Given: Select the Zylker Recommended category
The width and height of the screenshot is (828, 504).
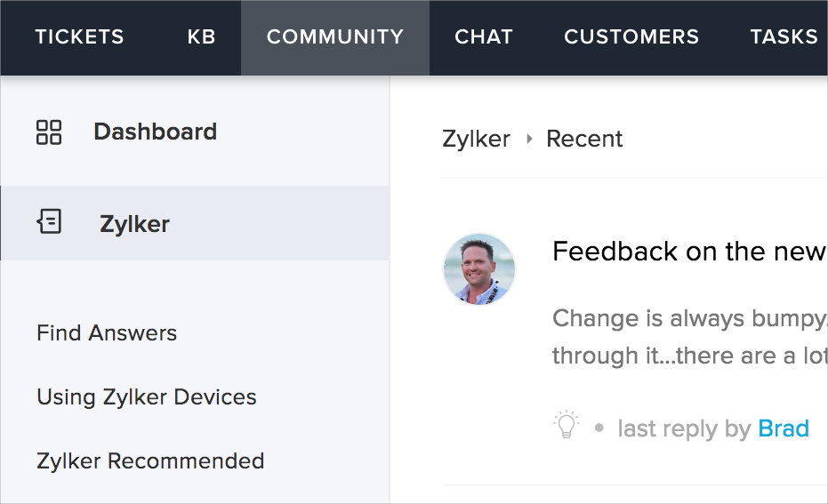Looking at the screenshot, I should (x=150, y=461).
